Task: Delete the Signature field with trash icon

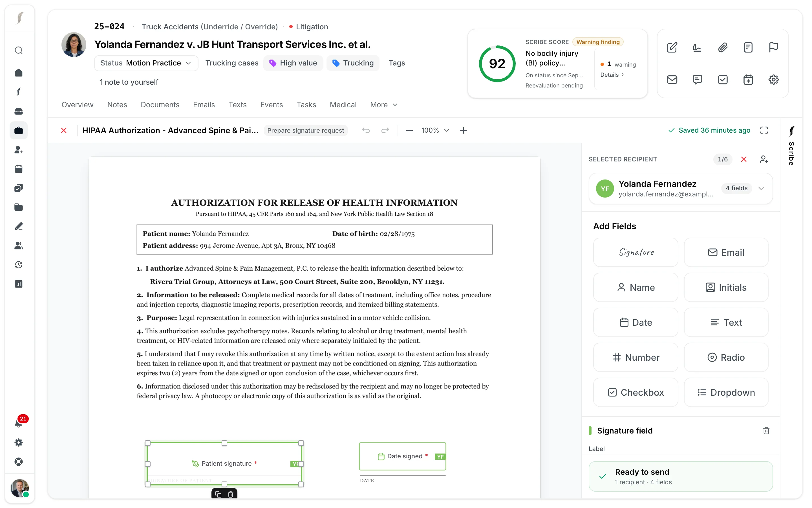Action: click(766, 431)
